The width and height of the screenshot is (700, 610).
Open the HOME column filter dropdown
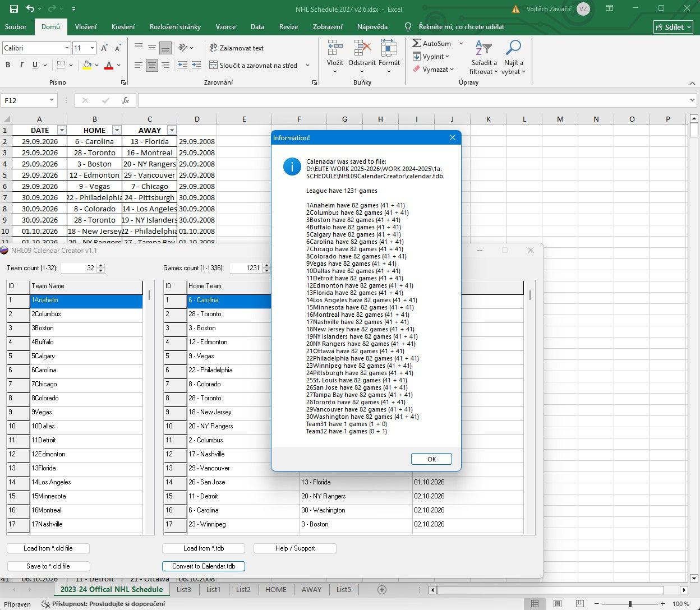117,130
